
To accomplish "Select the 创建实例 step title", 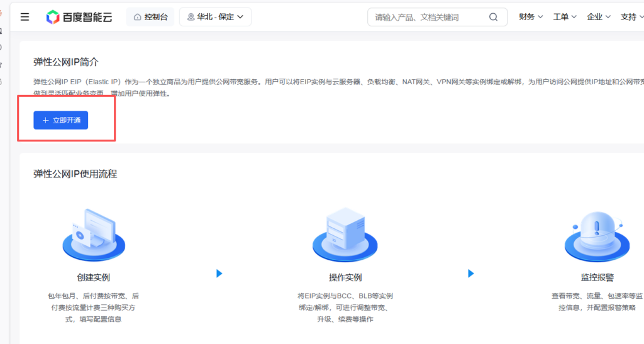I will click(x=93, y=277).
